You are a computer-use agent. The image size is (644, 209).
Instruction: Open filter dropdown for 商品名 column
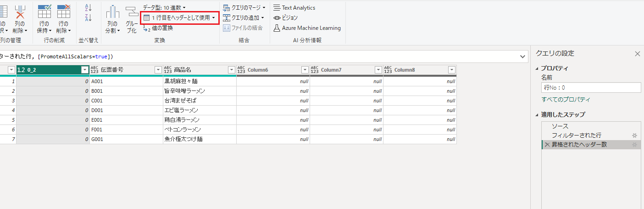point(231,70)
